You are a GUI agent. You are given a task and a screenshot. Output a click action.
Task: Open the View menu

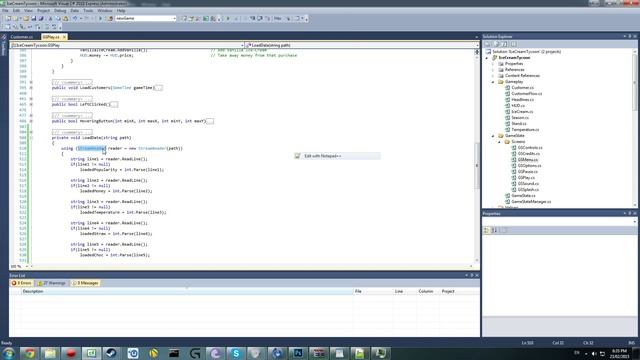(x=28, y=11)
